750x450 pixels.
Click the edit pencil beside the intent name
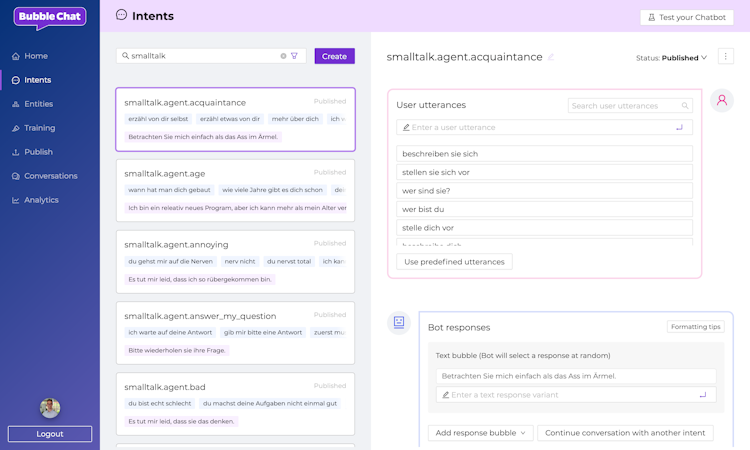coord(551,57)
